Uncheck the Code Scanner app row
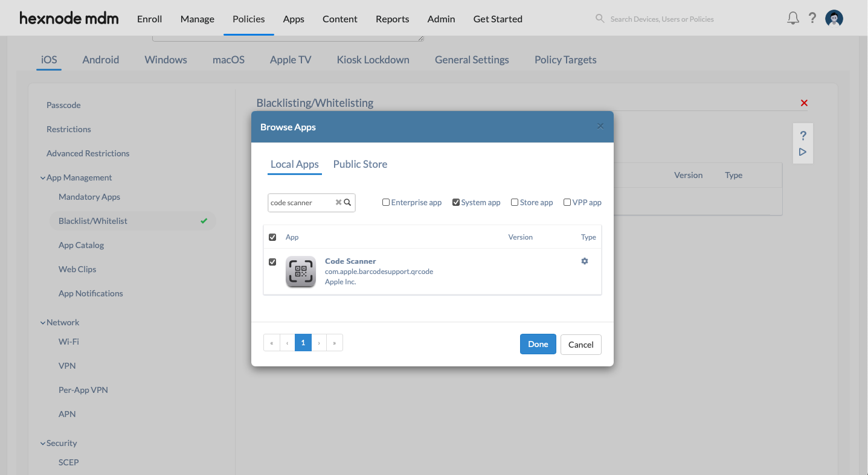 tap(272, 261)
